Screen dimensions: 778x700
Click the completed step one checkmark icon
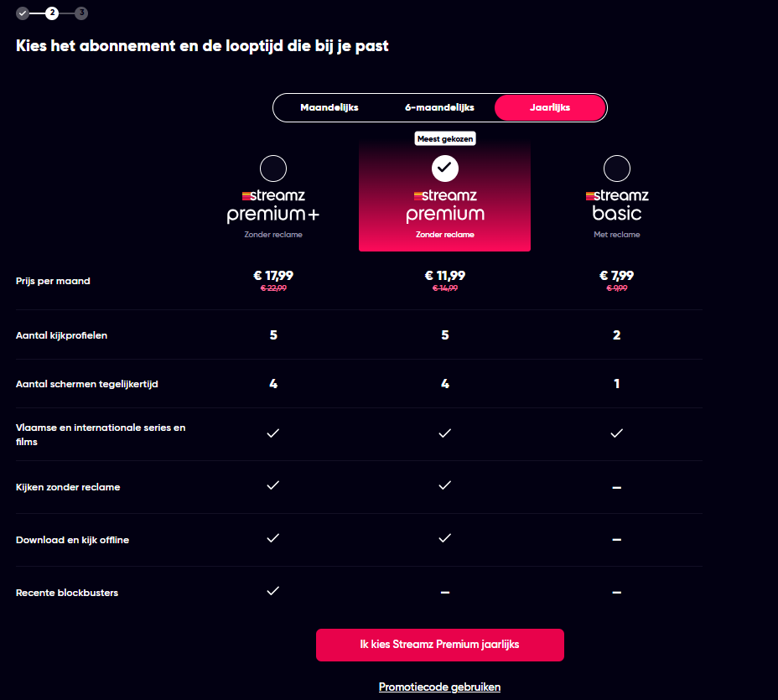[x=23, y=13]
